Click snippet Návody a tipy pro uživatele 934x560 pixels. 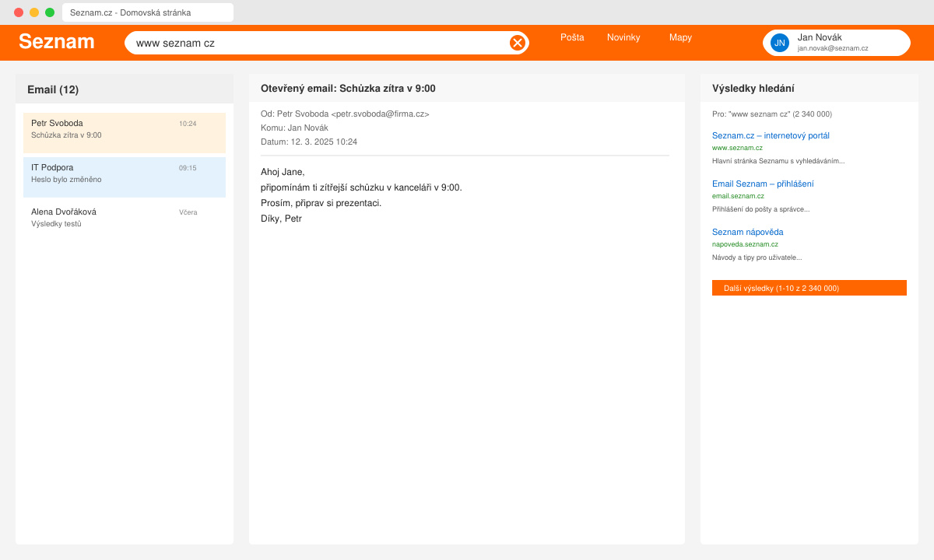pos(757,257)
